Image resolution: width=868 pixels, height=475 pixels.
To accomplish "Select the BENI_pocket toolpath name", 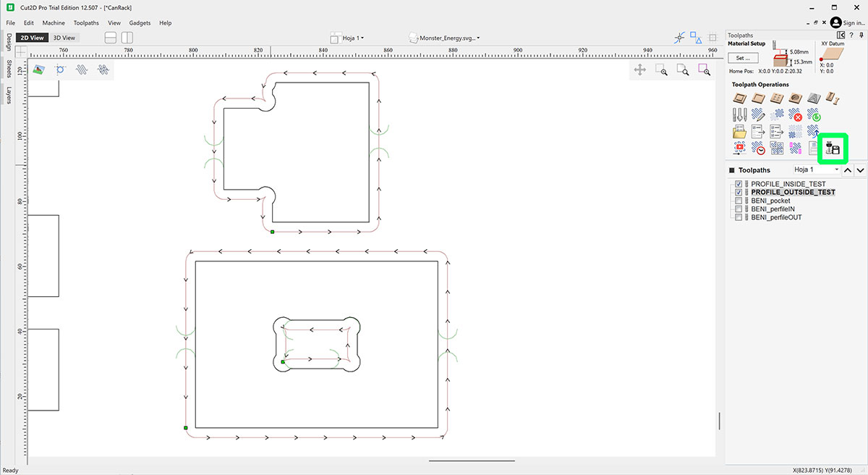I will coord(770,201).
